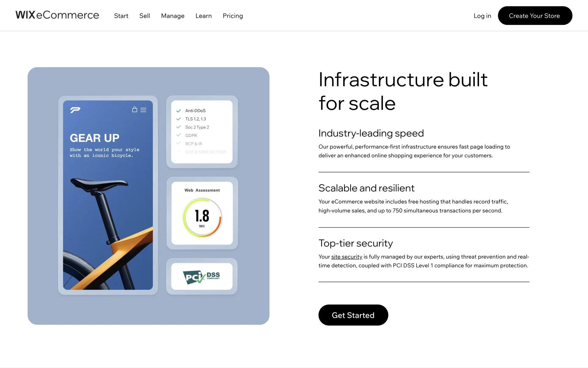Image resolution: width=588 pixels, height=368 pixels.
Task: Open the Start menu
Action: [121, 16]
